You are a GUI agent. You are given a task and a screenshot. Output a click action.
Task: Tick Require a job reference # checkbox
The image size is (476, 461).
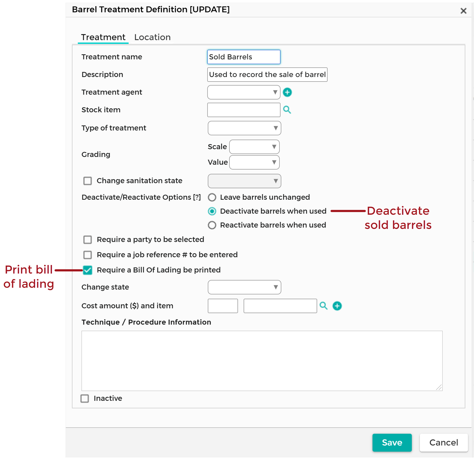(87, 255)
